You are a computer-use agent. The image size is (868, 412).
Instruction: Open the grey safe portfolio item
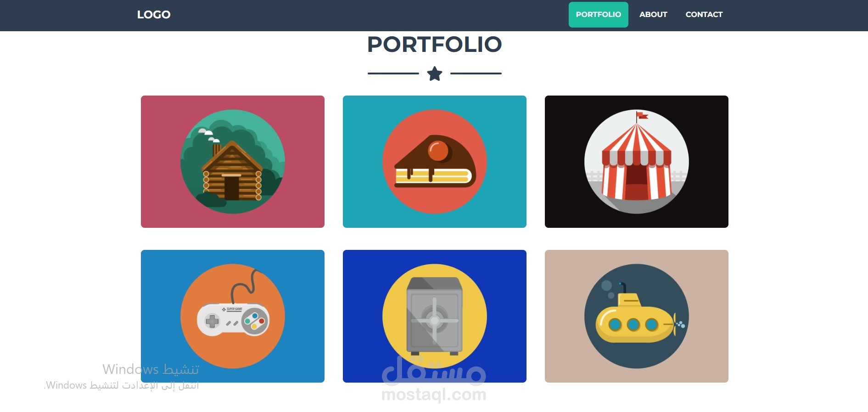[x=435, y=316]
